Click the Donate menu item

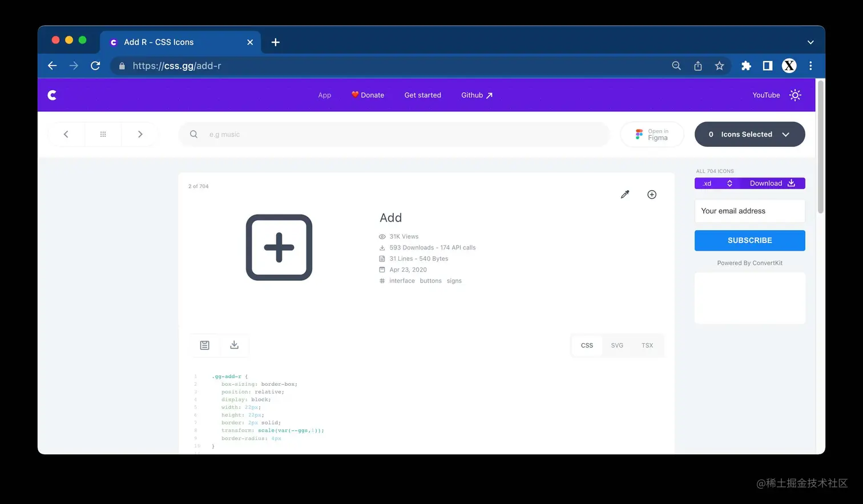coord(368,95)
